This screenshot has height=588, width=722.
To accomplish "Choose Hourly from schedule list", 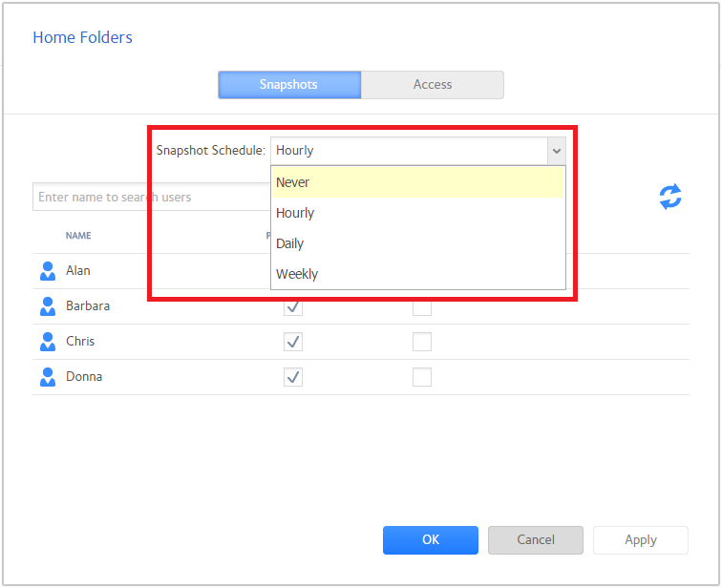I will (x=418, y=213).
